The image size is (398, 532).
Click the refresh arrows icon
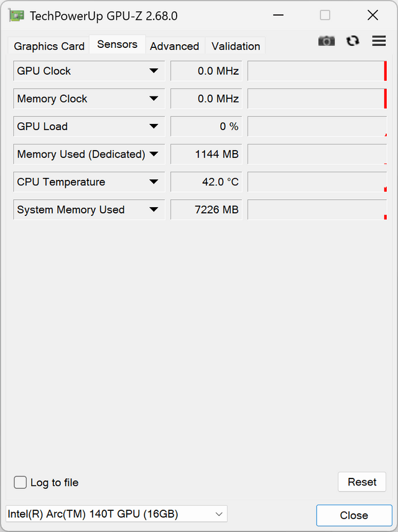pos(353,41)
